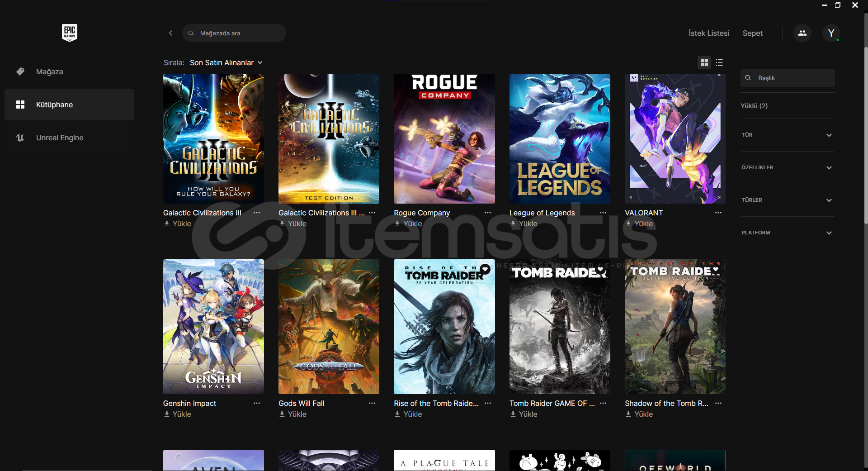Open Galactic Civilizations III cover art

[x=213, y=138]
